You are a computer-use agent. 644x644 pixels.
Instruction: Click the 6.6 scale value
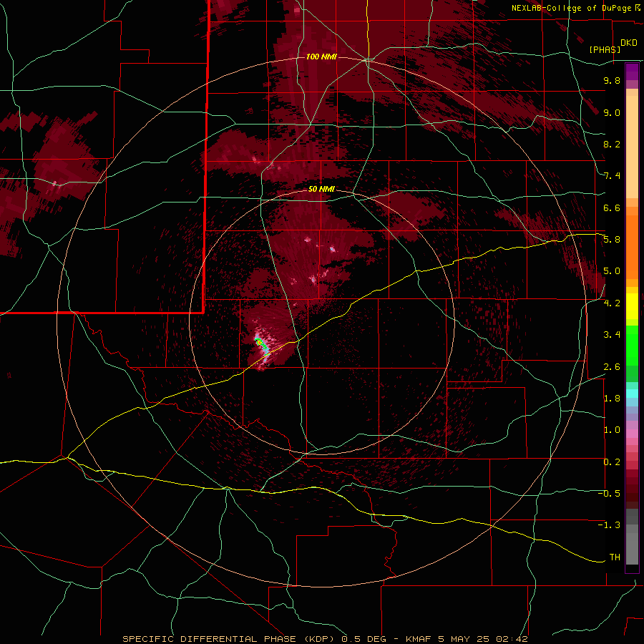click(612, 208)
